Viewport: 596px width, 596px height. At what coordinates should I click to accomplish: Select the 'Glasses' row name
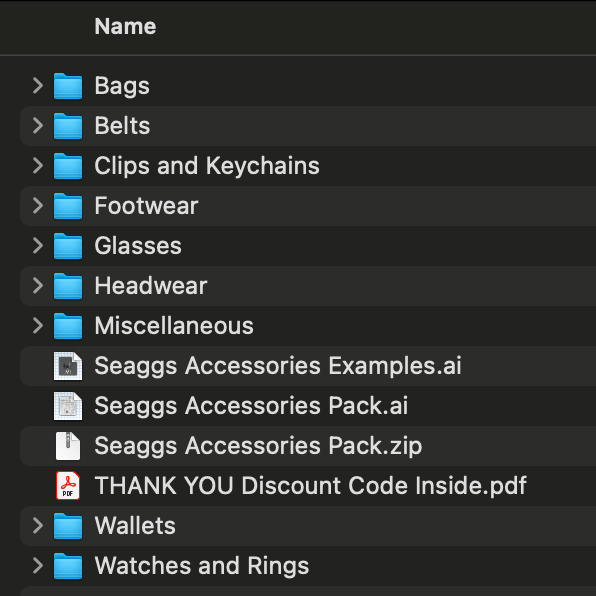[138, 246]
